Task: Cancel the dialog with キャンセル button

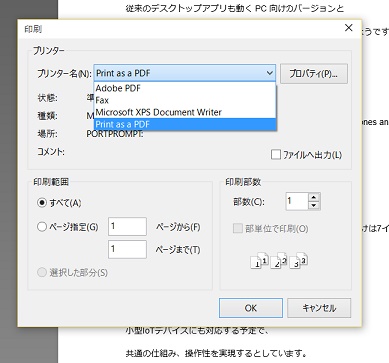Action: [x=319, y=308]
